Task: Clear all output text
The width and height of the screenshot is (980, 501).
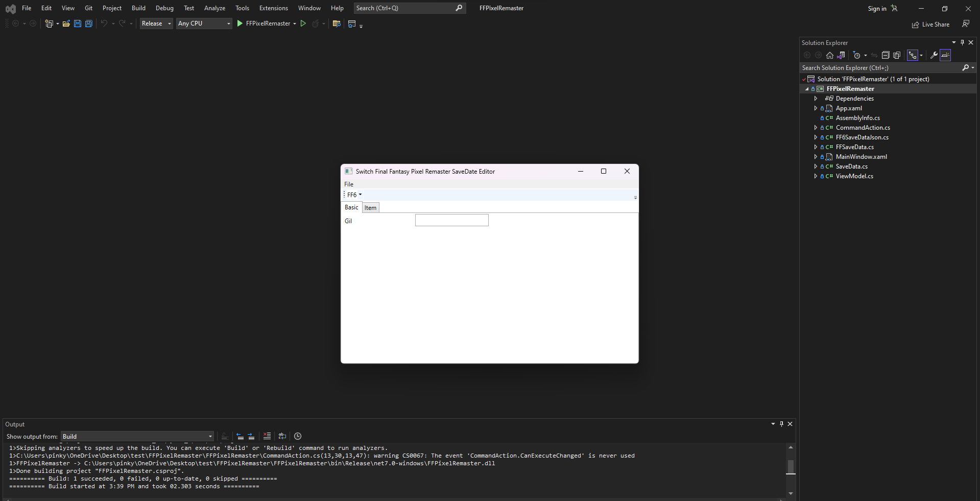Action: tap(267, 436)
